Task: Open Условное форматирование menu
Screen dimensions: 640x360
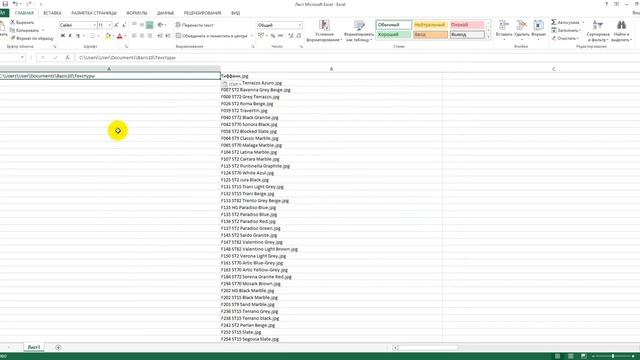Action: [x=324, y=31]
